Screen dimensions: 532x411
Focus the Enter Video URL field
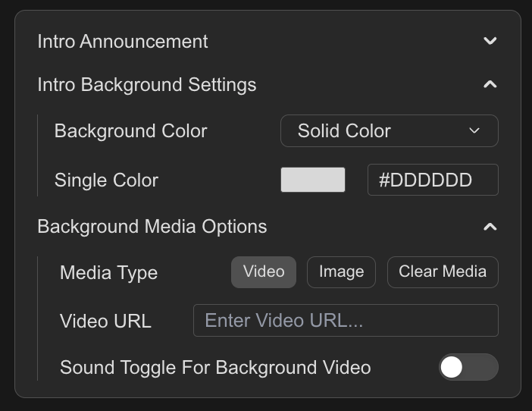click(x=346, y=321)
